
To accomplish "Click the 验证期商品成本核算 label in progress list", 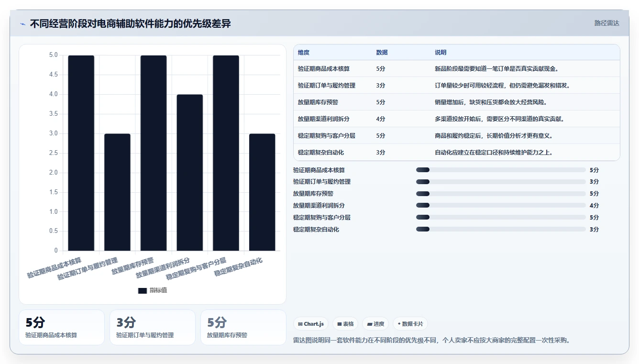I will (319, 170).
